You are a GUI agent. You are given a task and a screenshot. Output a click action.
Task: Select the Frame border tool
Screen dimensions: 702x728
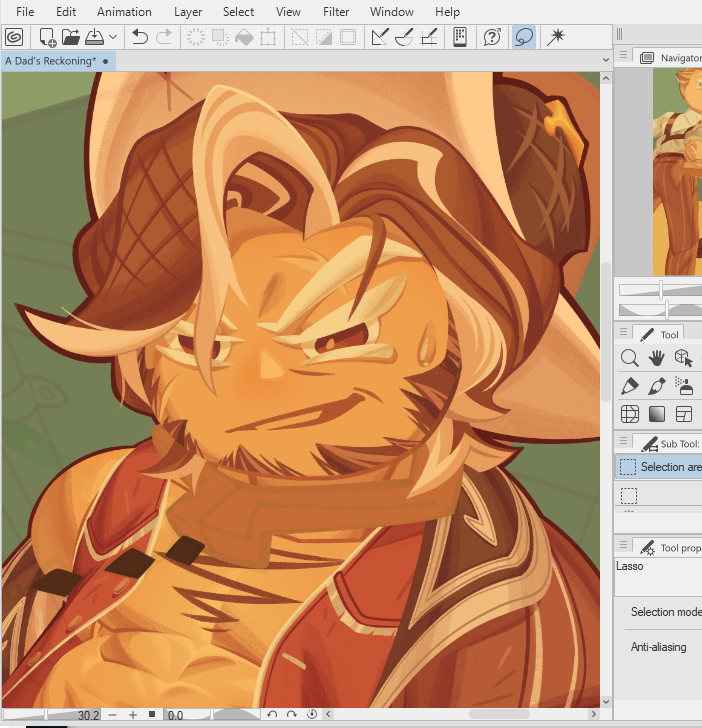click(683, 414)
